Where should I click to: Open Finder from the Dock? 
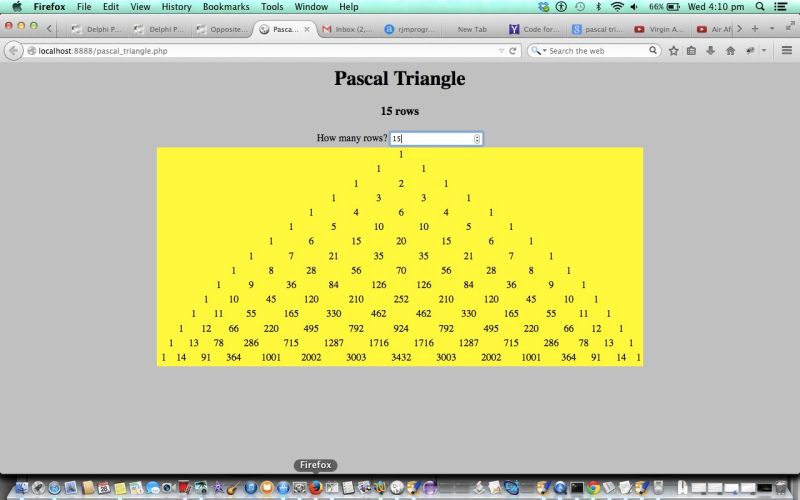(22, 488)
